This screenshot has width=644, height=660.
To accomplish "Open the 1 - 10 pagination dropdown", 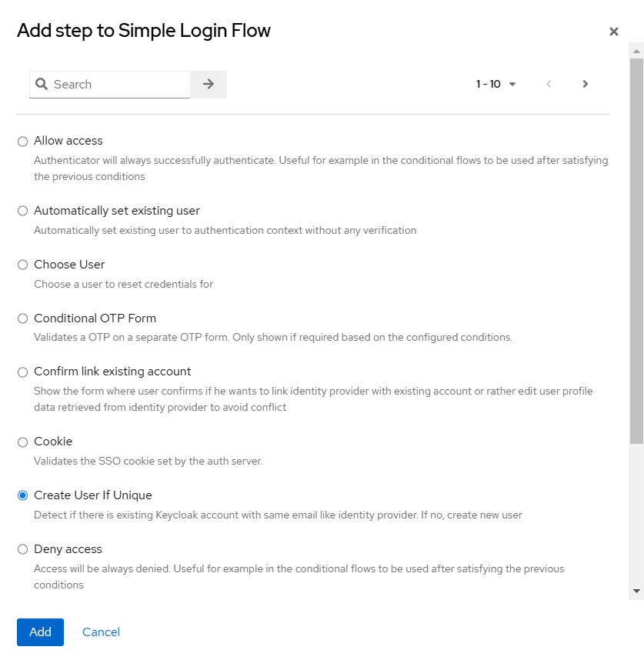I will (496, 85).
